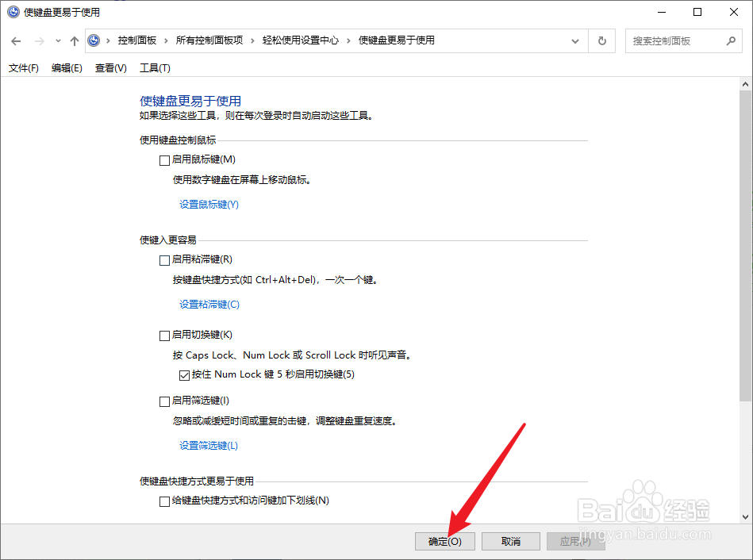Open the 设置粘滞键(C) link
Image resolution: width=753 pixels, height=560 pixels.
[x=209, y=304]
